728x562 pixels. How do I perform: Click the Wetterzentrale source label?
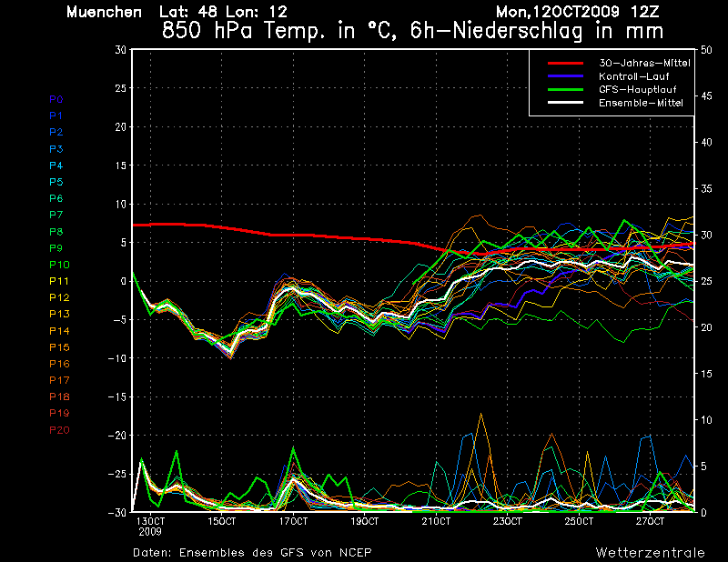[651, 552]
